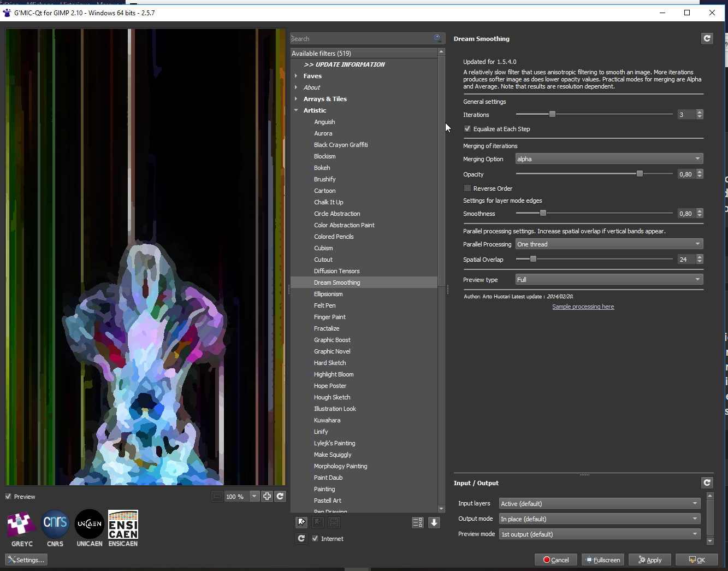This screenshot has height=571, width=728.
Task: Reset Input / Output settings icon
Action: (707, 482)
